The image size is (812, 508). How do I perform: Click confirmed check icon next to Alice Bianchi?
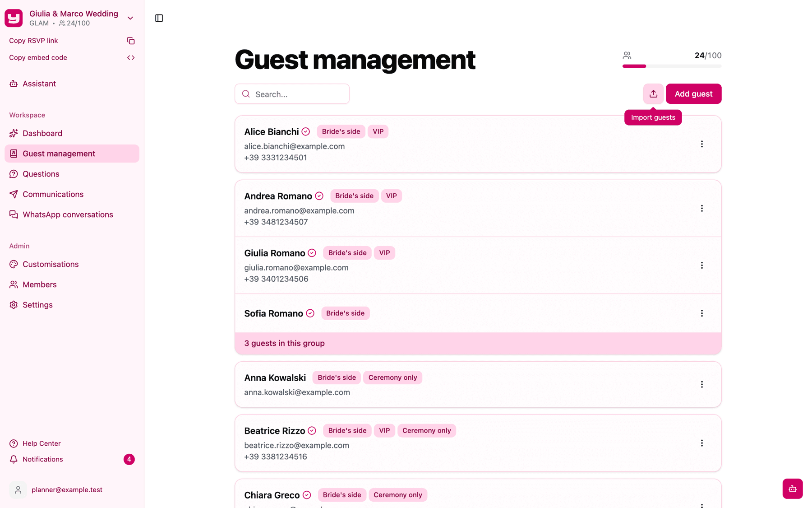click(x=306, y=131)
